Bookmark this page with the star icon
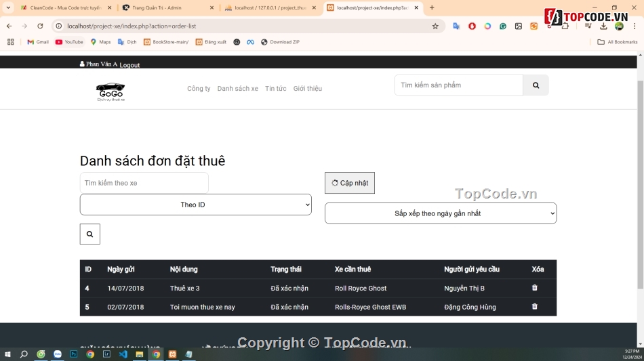The width and height of the screenshot is (644, 361). (x=435, y=26)
